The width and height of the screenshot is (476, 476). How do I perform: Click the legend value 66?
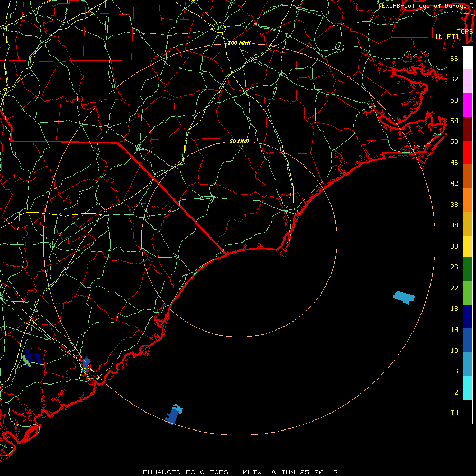pos(454,58)
